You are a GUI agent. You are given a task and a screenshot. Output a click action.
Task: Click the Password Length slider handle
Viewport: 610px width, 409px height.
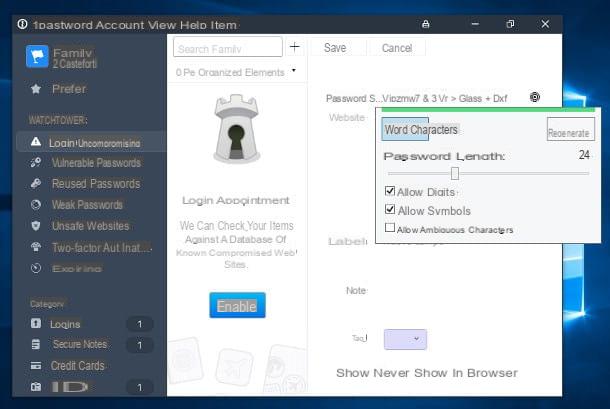(x=455, y=174)
